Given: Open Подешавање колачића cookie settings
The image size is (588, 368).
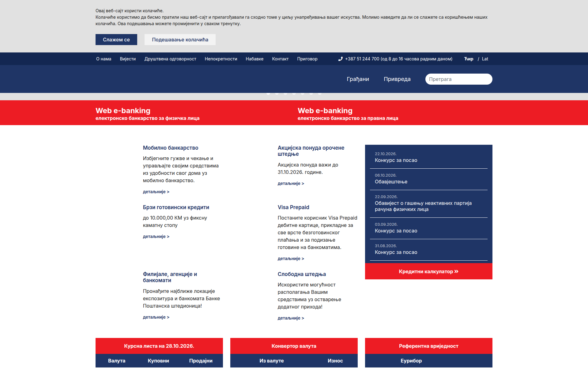Looking at the screenshot, I should [180, 40].
